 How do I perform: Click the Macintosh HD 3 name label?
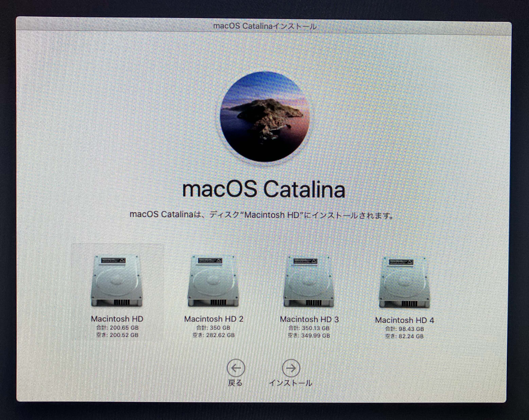coord(309,319)
